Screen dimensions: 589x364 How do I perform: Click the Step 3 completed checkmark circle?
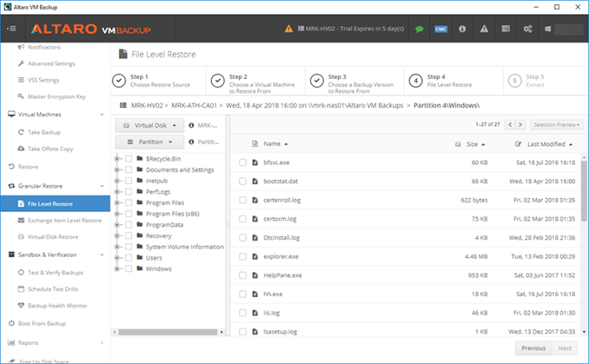point(317,81)
